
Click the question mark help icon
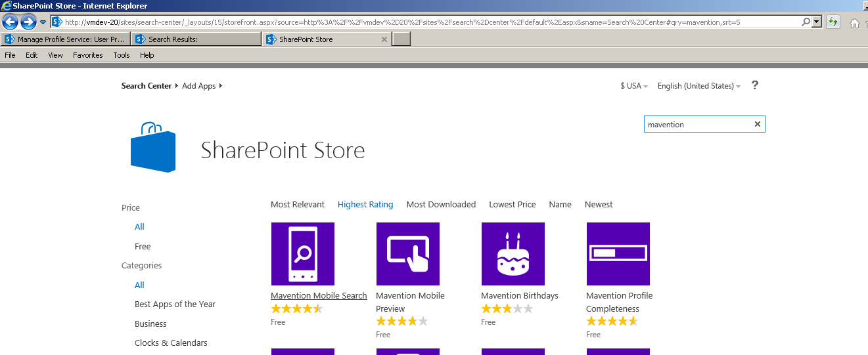click(x=755, y=85)
